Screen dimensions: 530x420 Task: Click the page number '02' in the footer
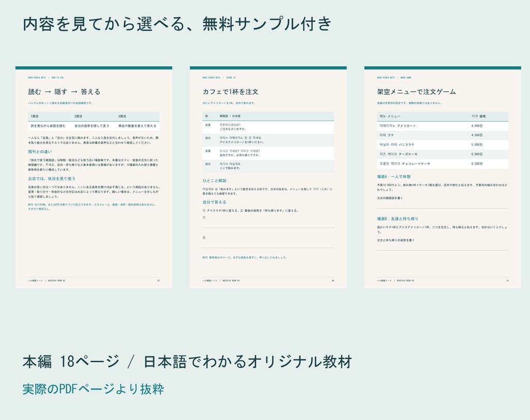[158, 281]
